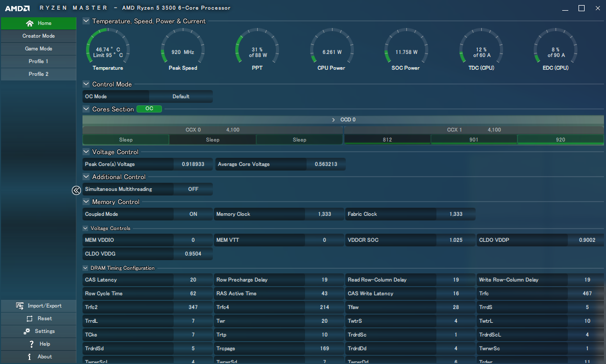Collapse the Voltage Control section

(86, 152)
